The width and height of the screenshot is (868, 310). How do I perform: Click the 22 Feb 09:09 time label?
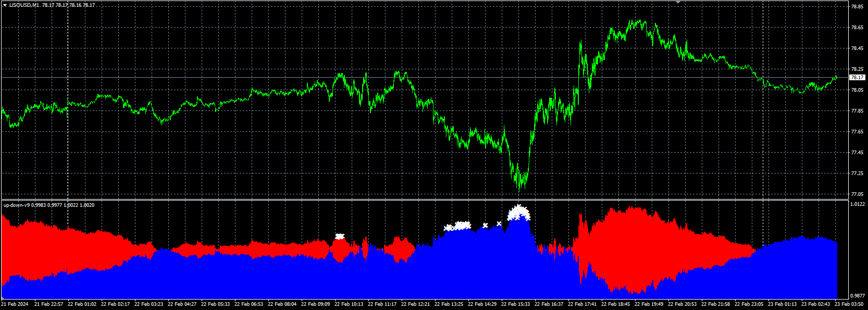pyautogui.click(x=315, y=304)
